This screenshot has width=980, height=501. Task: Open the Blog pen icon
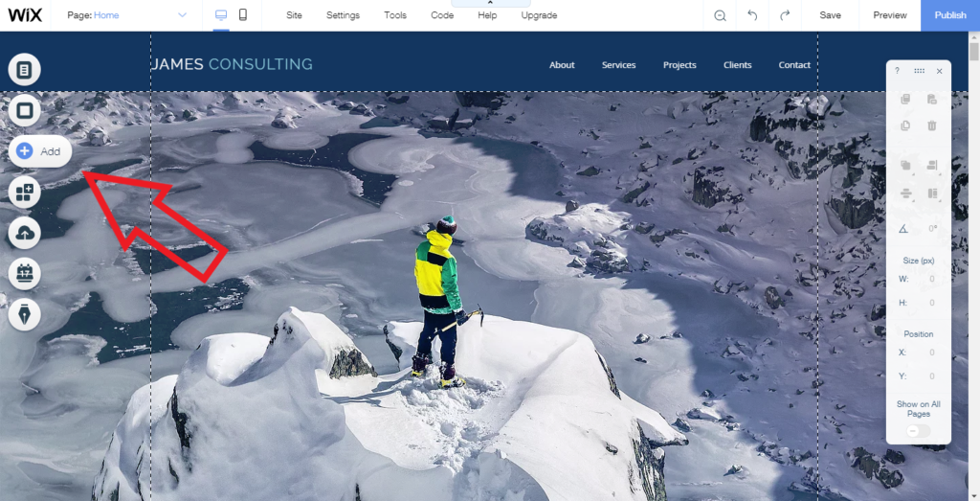coord(24,314)
